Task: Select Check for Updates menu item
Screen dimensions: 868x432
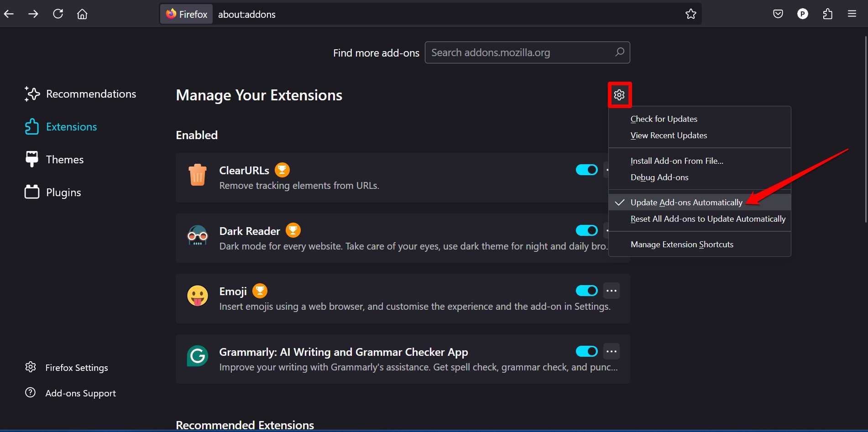Action: click(664, 119)
